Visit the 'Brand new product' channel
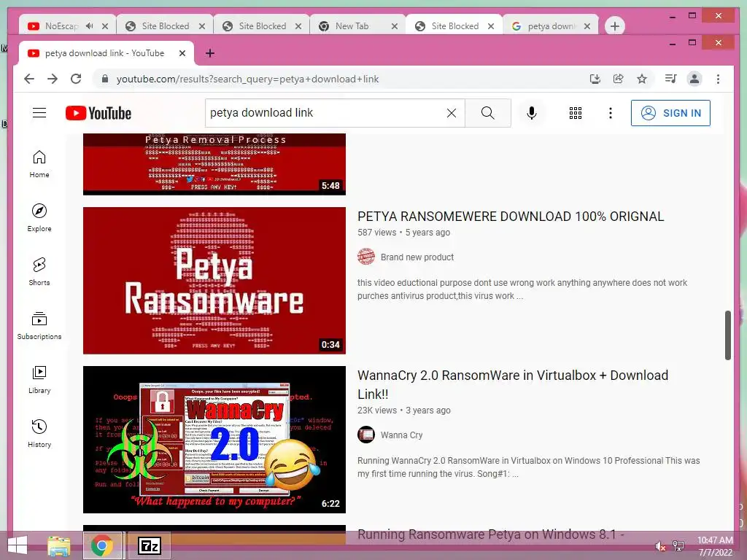This screenshot has width=747, height=560. [417, 257]
